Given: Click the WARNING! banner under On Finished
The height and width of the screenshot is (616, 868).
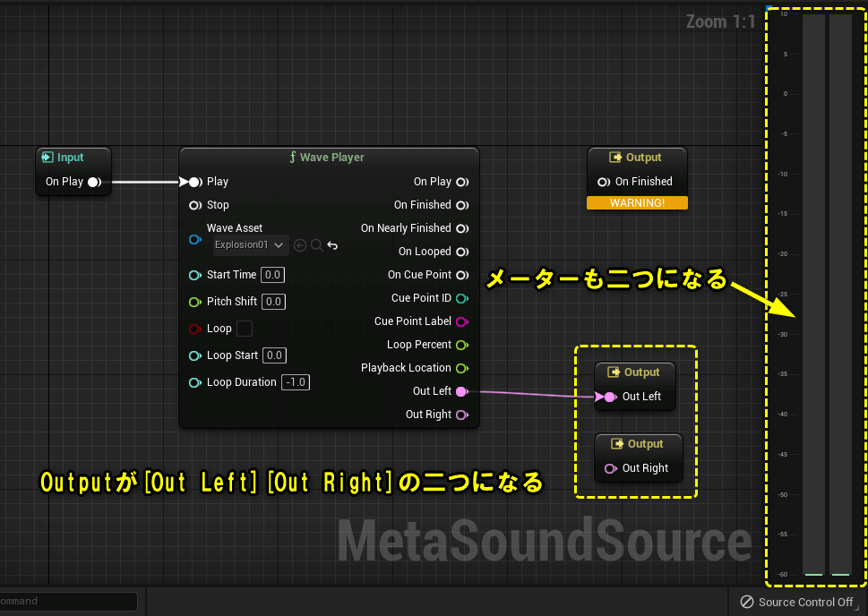Looking at the screenshot, I should pyautogui.click(x=637, y=203).
